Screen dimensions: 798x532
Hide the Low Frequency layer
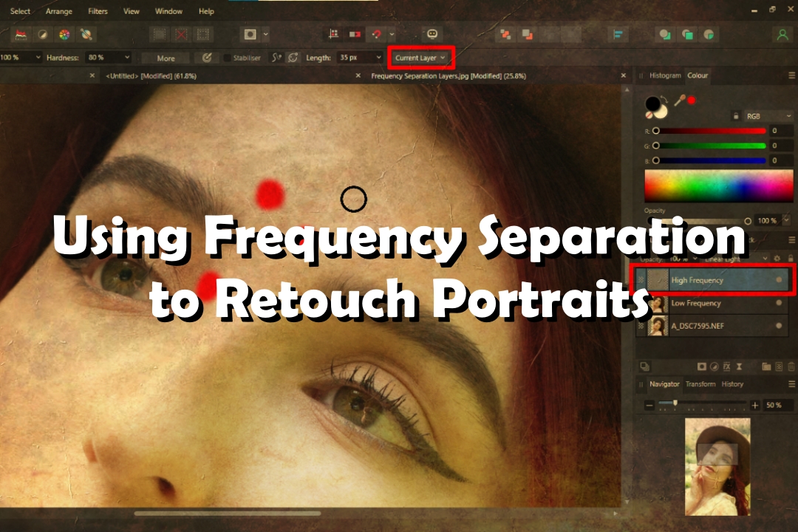click(778, 304)
